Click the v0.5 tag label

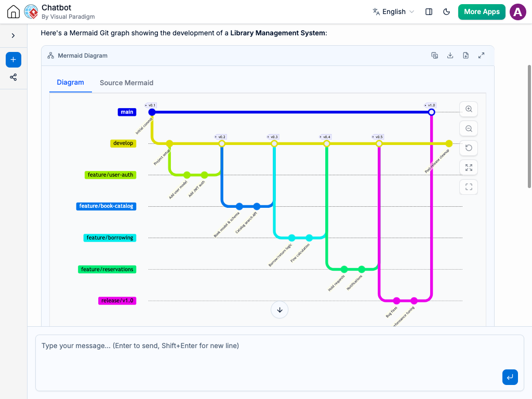point(378,137)
